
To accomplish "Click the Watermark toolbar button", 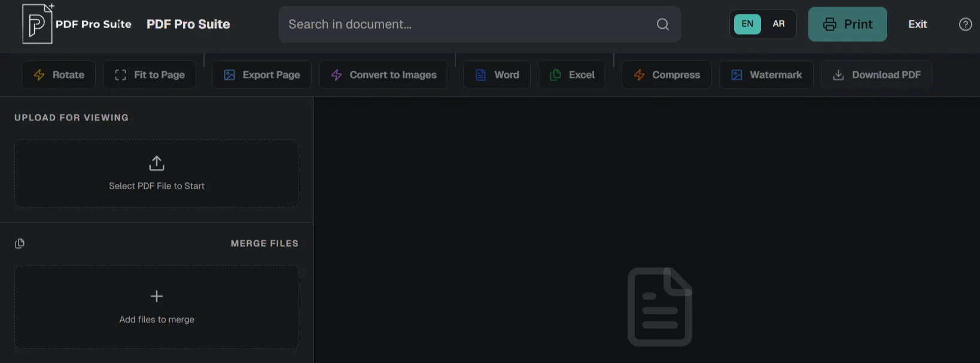I will [766, 75].
